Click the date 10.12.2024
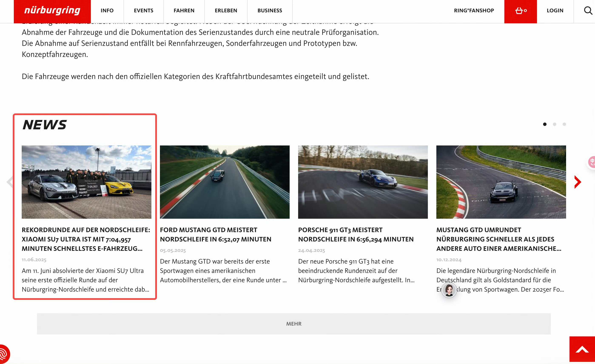595x364 pixels. coord(449,260)
